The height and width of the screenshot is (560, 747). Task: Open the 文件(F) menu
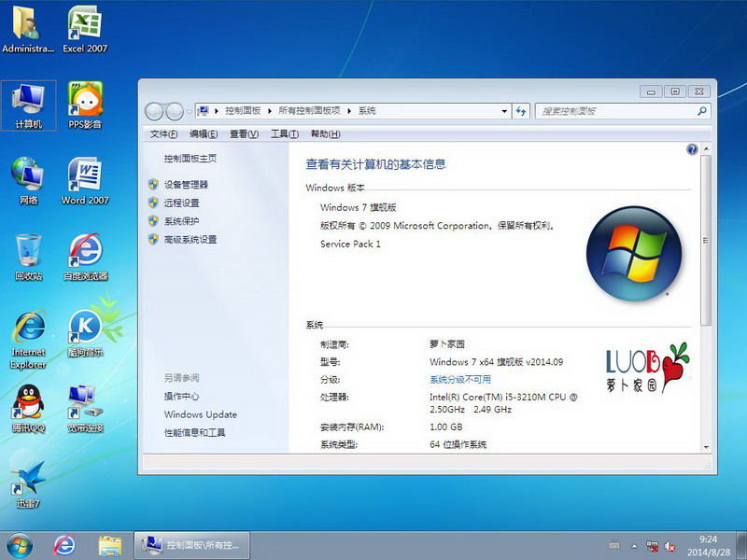coord(163,134)
